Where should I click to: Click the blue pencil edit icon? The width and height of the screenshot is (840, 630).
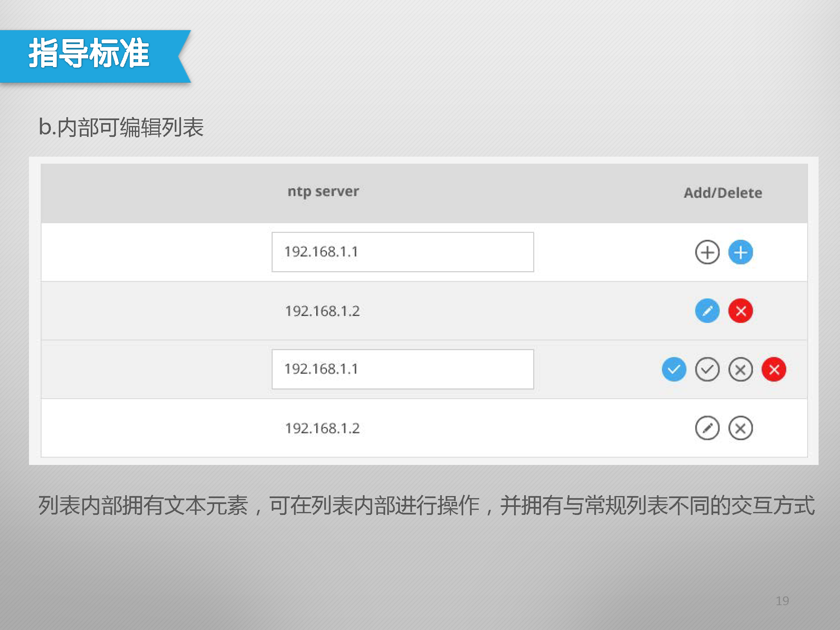click(707, 311)
